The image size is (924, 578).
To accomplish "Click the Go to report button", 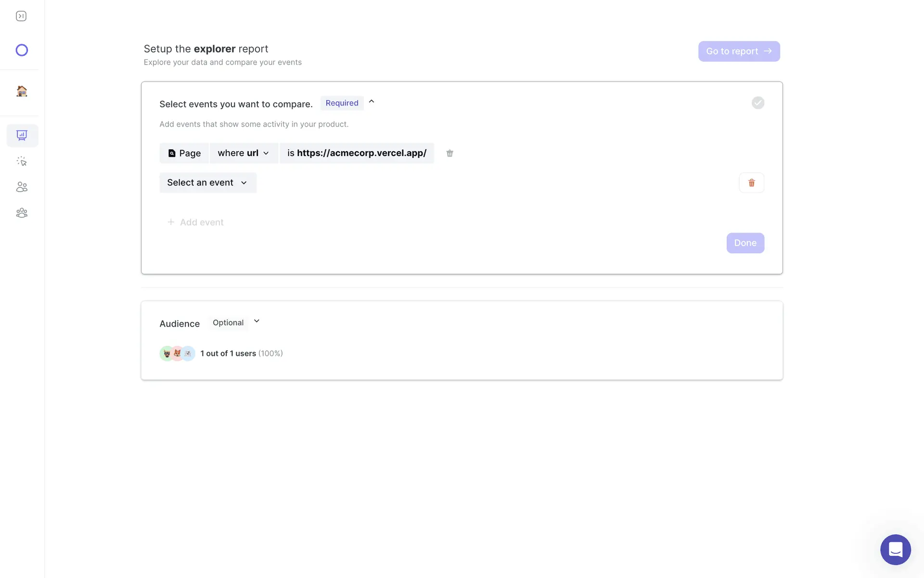I will tap(739, 51).
